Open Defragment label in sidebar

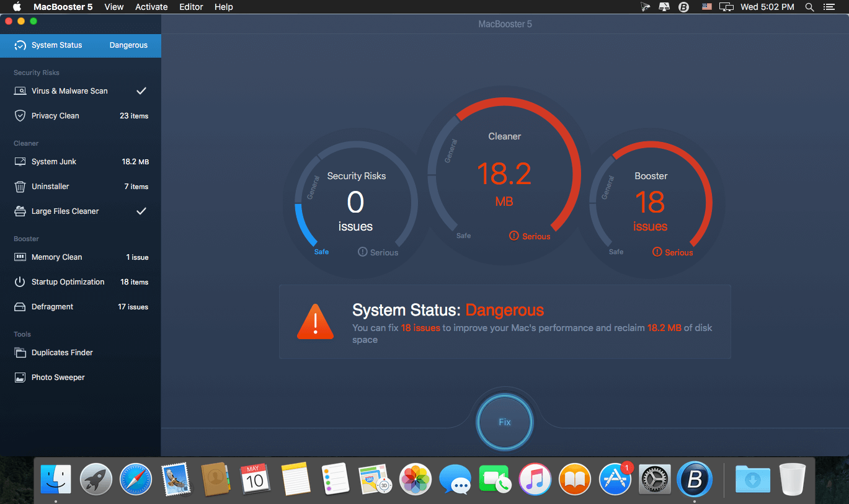[53, 307]
